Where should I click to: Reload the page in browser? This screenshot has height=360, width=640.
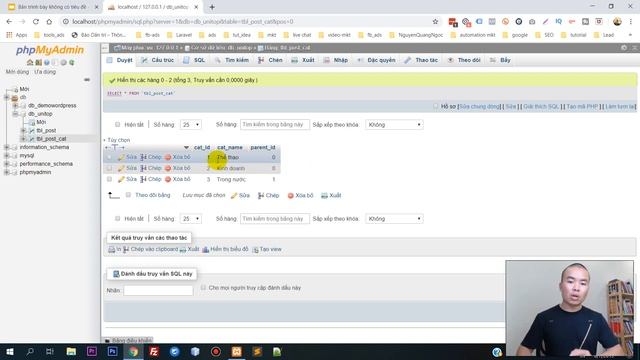36,22
